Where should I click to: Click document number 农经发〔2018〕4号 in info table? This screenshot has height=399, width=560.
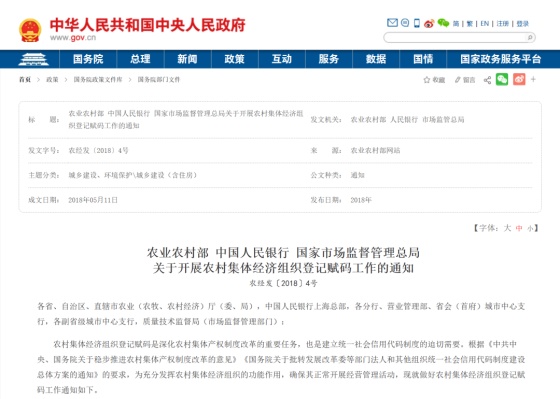coord(99,151)
